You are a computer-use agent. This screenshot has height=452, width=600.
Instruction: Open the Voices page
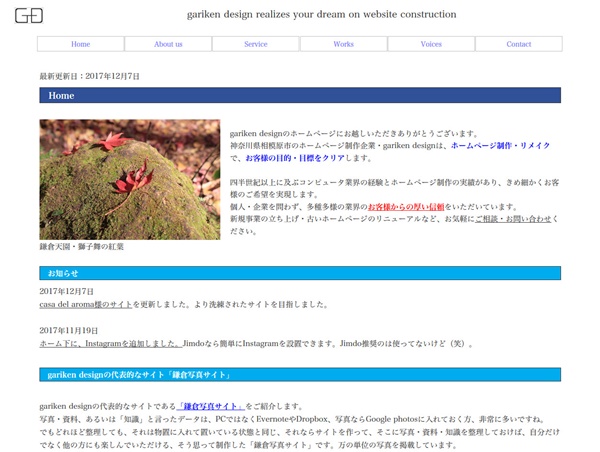pos(431,44)
